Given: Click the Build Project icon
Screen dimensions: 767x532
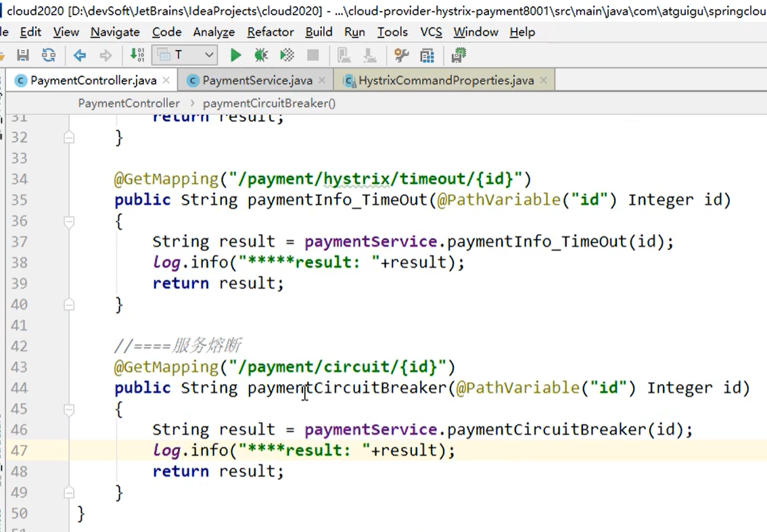Looking at the screenshot, I should (x=137, y=55).
